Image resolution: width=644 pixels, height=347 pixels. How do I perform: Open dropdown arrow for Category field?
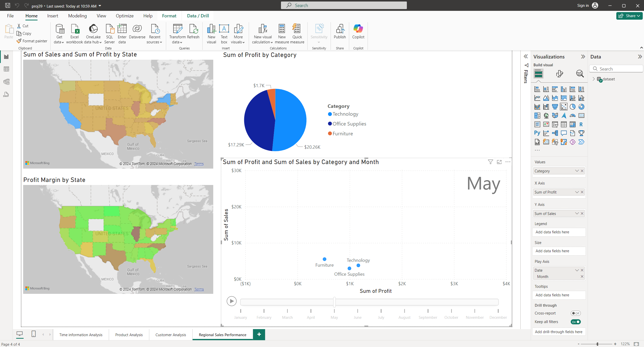coord(577,171)
